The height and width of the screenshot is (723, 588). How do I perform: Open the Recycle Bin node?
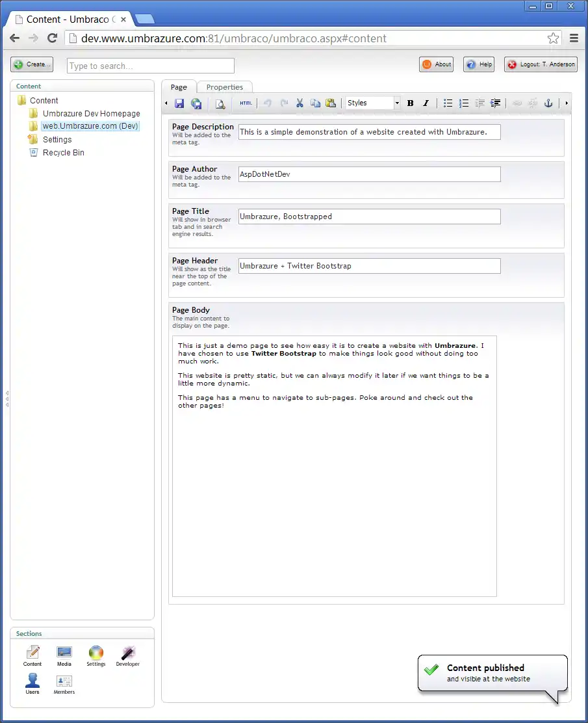pyautogui.click(x=63, y=153)
